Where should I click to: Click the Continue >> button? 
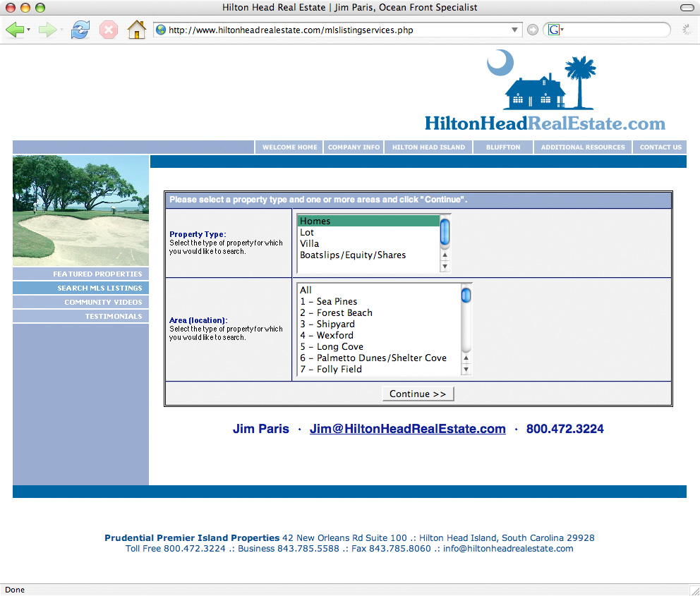(418, 394)
